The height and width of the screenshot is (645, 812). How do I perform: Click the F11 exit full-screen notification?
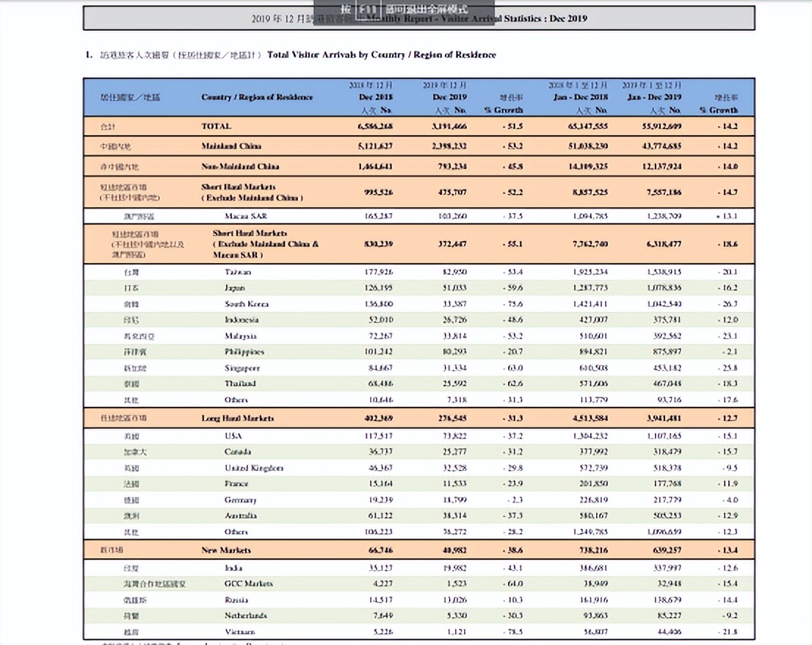tap(406, 9)
